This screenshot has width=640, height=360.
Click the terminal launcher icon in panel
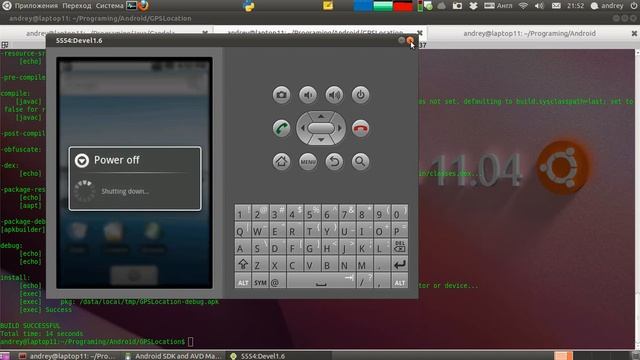pos(131,6)
